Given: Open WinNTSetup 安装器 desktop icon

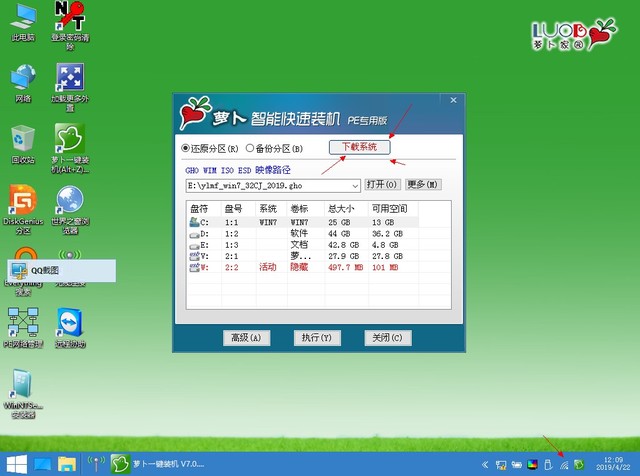Looking at the screenshot, I should pyautogui.click(x=23, y=394).
